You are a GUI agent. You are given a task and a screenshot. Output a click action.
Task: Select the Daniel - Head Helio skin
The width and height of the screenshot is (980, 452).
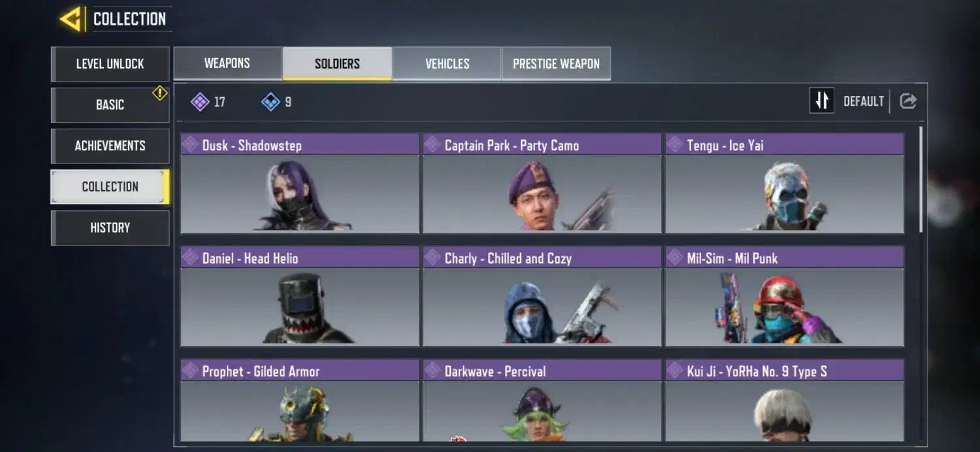pyautogui.click(x=300, y=297)
